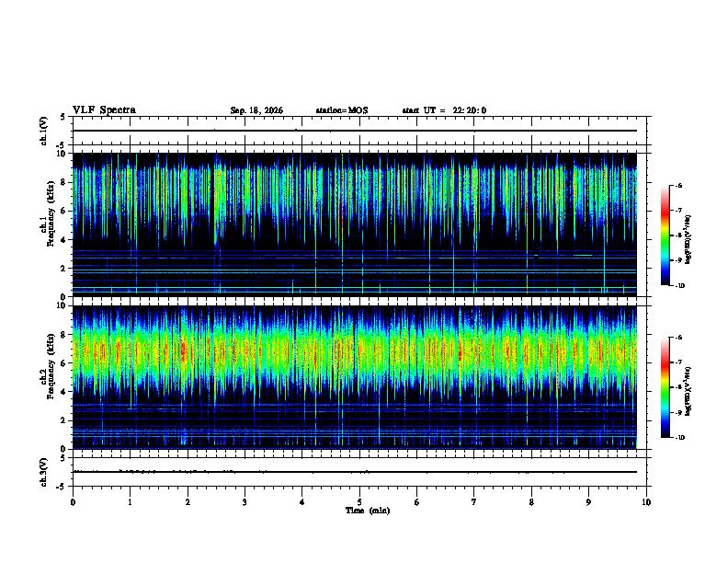This screenshot has height=563, width=728.
Task: Click the 0 minute tick on time axis
Action: 73,502
